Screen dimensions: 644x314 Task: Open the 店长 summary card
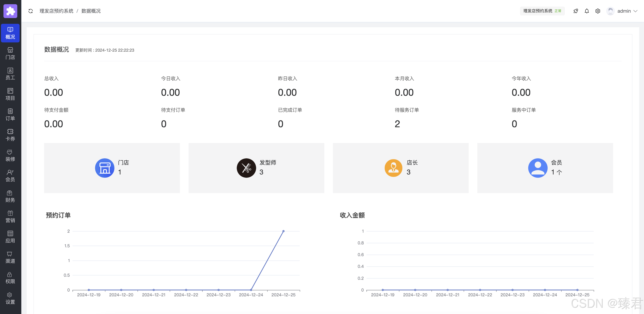click(401, 168)
